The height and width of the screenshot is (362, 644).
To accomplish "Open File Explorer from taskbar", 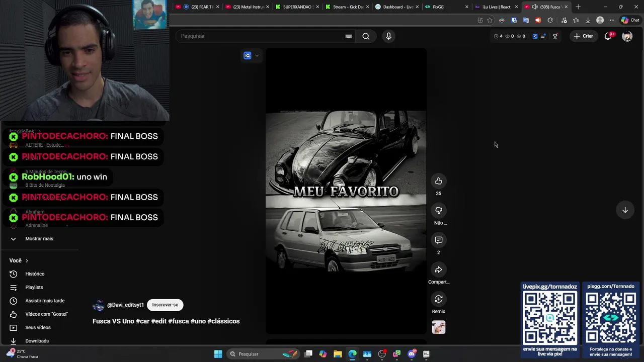I will 338,354.
